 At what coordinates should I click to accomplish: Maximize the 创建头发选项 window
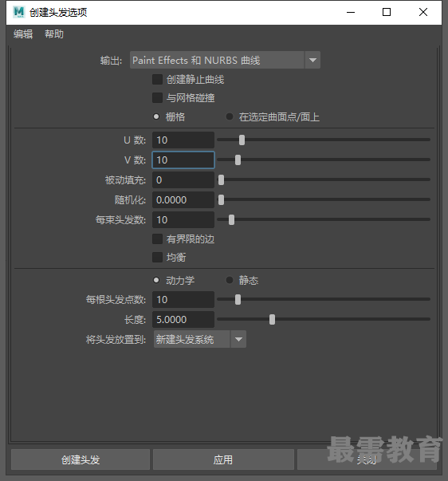coord(387,12)
